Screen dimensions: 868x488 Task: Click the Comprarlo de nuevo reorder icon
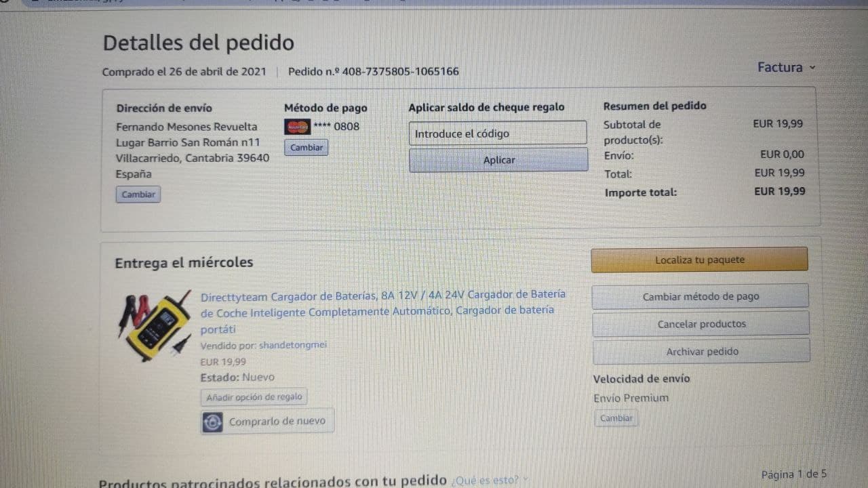(213, 422)
